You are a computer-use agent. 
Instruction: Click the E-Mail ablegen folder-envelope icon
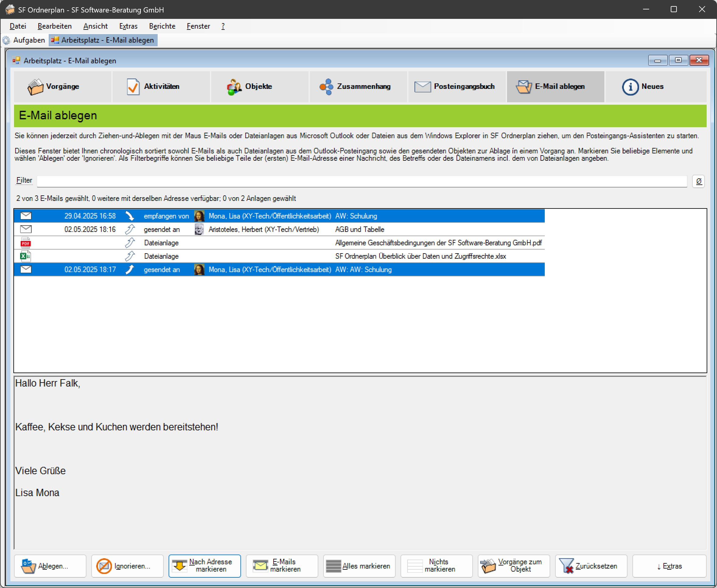tap(524, 87)
